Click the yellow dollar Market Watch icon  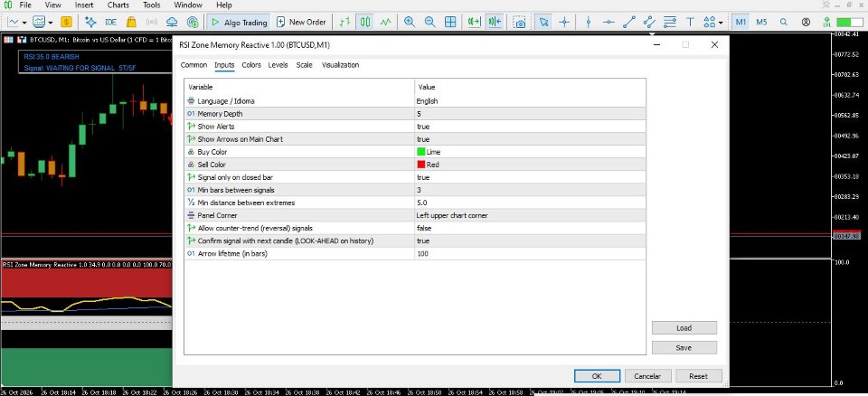point(66,23)
